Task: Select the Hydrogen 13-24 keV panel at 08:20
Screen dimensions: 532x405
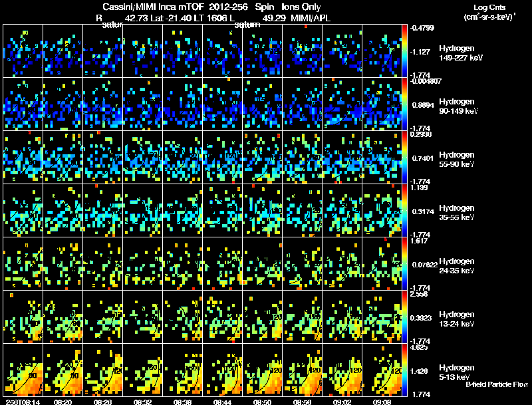Action: pos(63,317)
